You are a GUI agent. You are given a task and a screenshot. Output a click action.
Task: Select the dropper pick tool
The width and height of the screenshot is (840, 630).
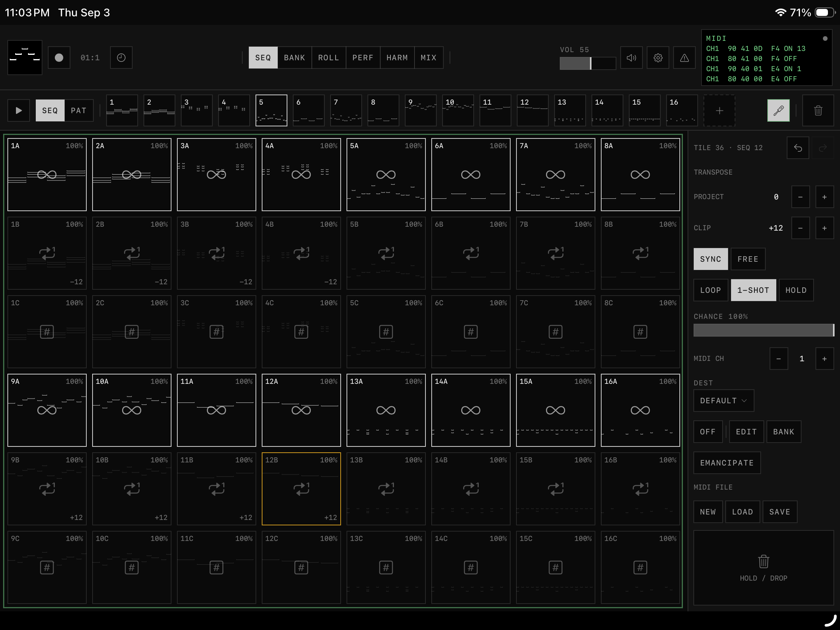[x=779, y=110]
